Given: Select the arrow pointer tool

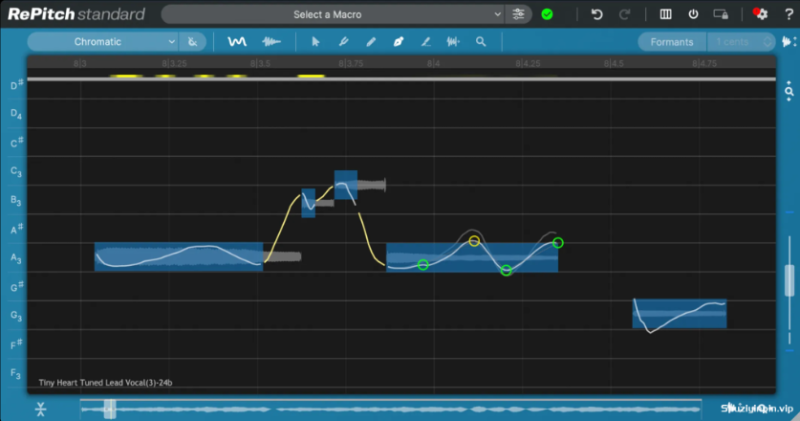Looking at the screenshot, I should tap(316, 42).
